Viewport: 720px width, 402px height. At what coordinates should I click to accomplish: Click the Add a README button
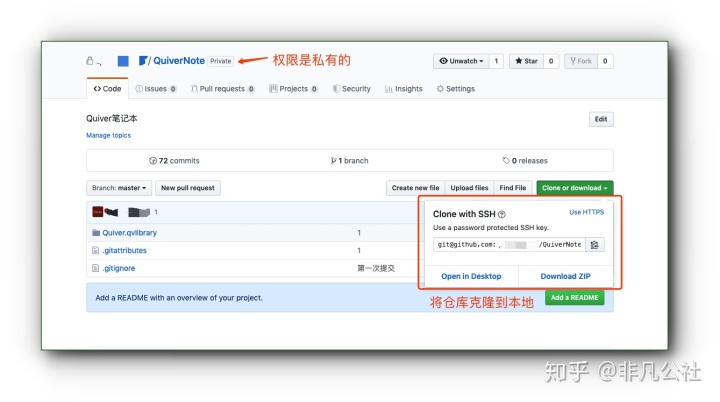(x=574, y=298)
